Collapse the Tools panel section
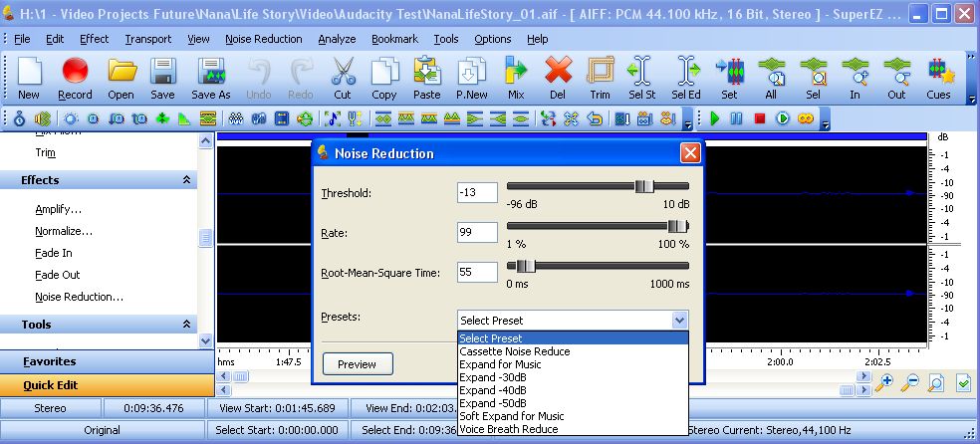The height and width of the screenshot is (444, 980). (x=186, y=325)
